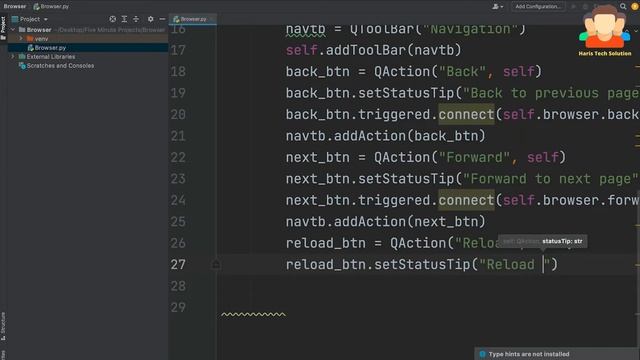
Task: Collapse all nodes in Project panel
Action: (136, 19)
